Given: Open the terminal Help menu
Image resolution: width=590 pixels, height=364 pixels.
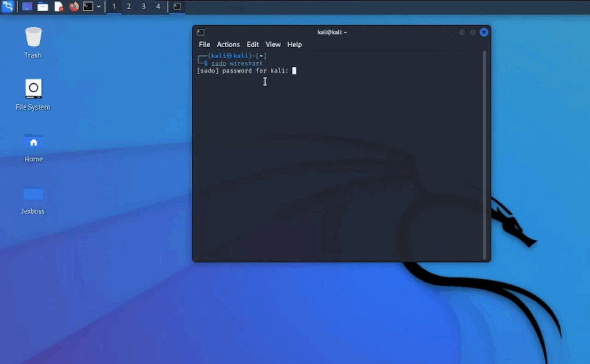Looking at the screenshot, I should pyautogui.click(x=294, y=44).
